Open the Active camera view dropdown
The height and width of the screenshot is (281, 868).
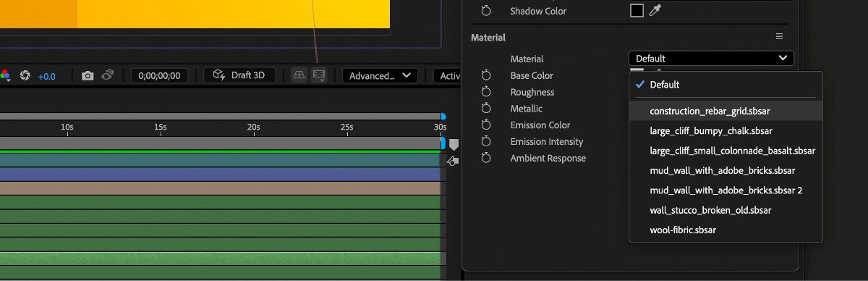pyautogui.click(x=447, y=75)
